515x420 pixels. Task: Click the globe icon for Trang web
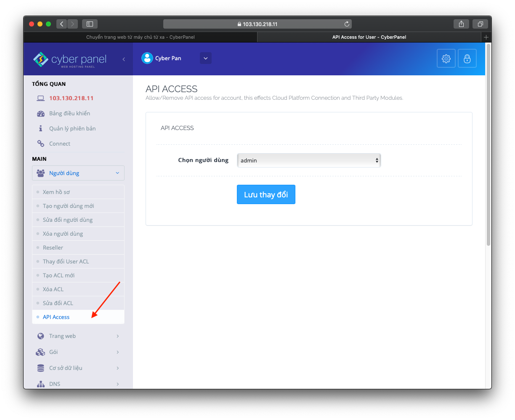click(41, 336)
